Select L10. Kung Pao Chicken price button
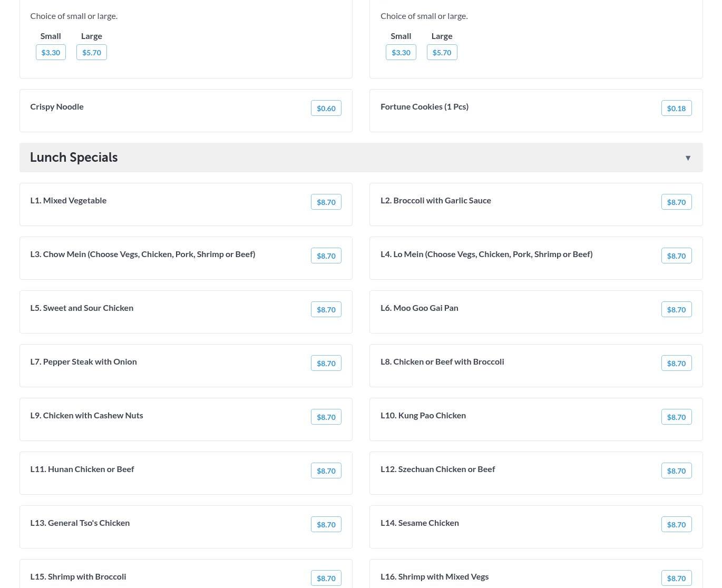The width and height of the screenshot is (722, 588). click(x=676, y=417)
